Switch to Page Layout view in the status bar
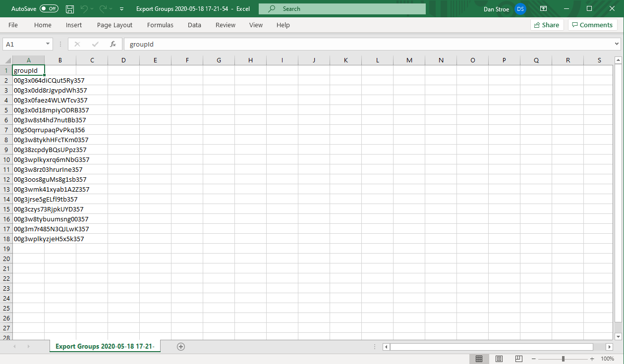 tap(499, 359)
